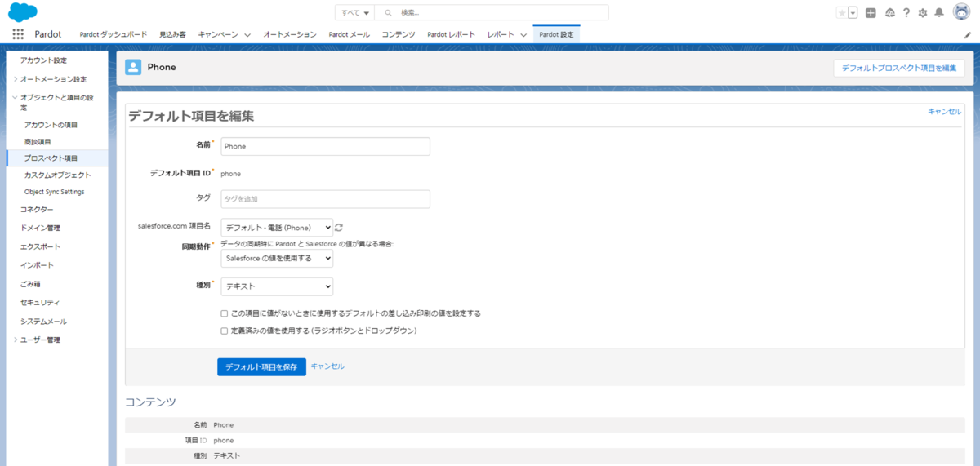Screen dimensions: 980x466
Task: Click デフォルト項目を保存 button
Action: 261,366
